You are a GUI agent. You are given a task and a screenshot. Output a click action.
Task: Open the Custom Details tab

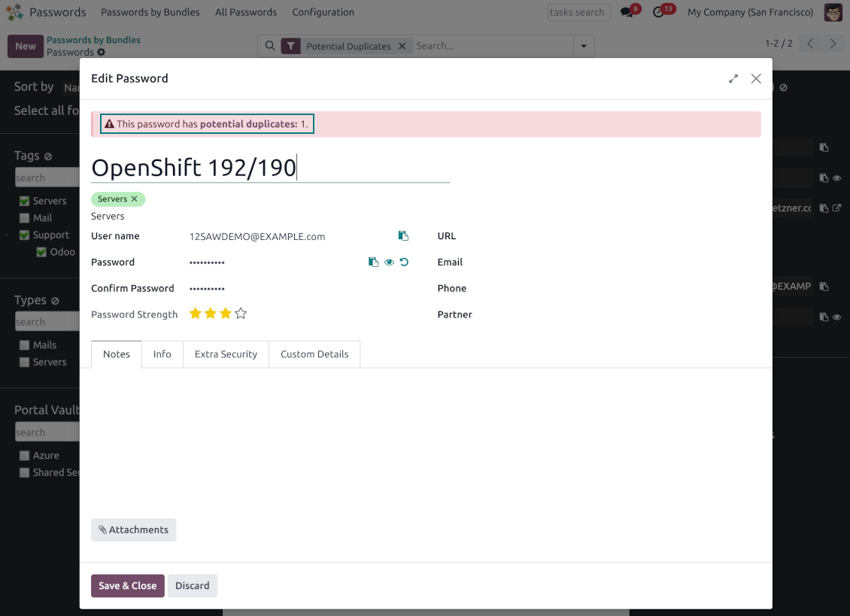tap(314, 354)
